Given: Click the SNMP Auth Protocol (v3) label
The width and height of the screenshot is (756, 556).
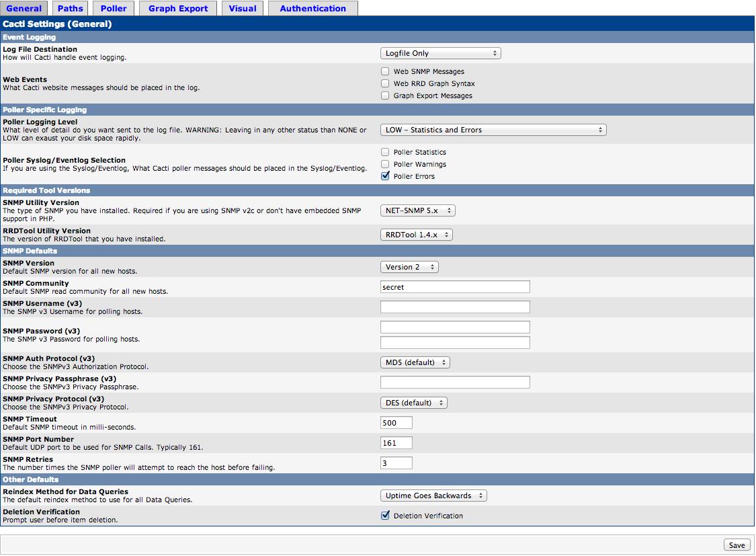Looking at the screenshot, I should pos(48,358).
